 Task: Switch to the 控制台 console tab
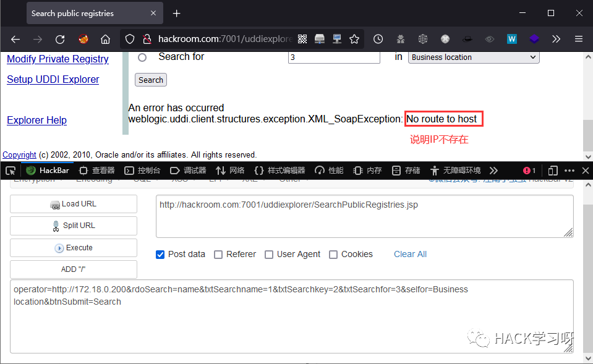pos(143,171)
